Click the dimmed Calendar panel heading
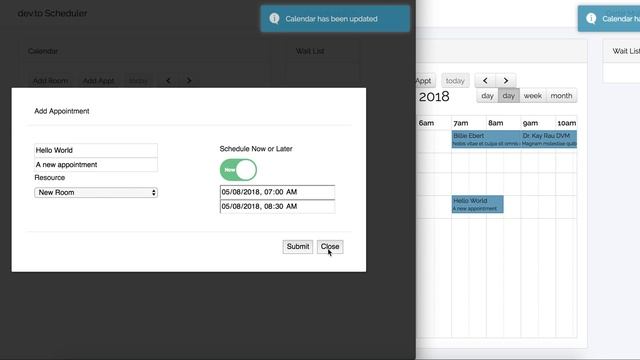This screenshot has height=360, width=640. point(43,51)
